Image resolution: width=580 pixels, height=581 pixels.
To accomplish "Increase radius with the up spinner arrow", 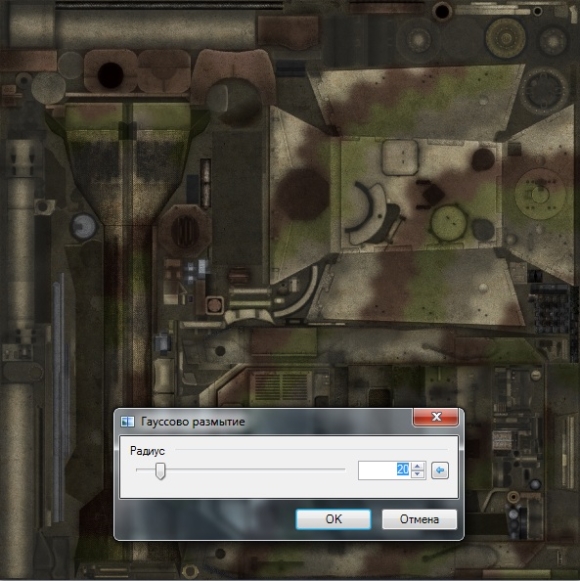I will (x=418, y=466).
